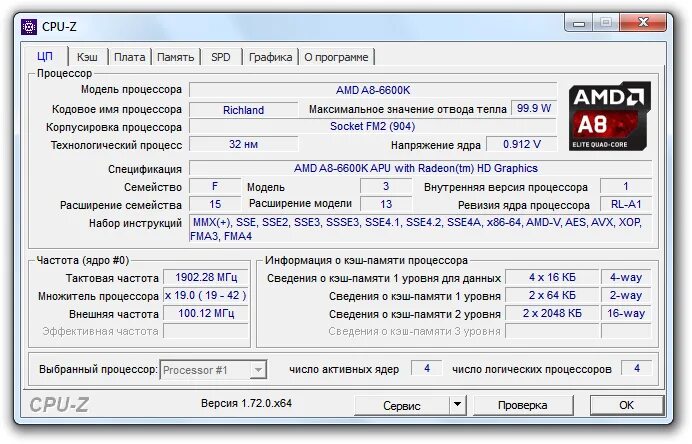Click the Внутренняя версия процессора value 1
The image size is (692, 444).
(x=626, y=186)
